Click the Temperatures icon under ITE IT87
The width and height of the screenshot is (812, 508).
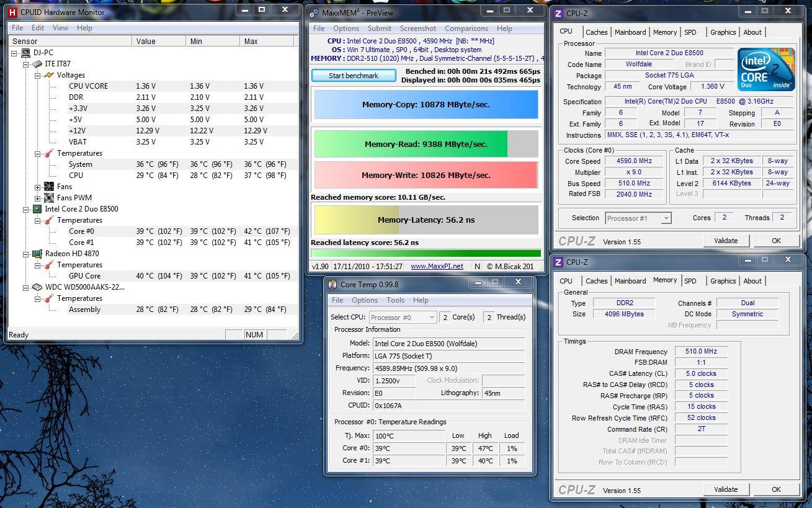tap(49, 153)
